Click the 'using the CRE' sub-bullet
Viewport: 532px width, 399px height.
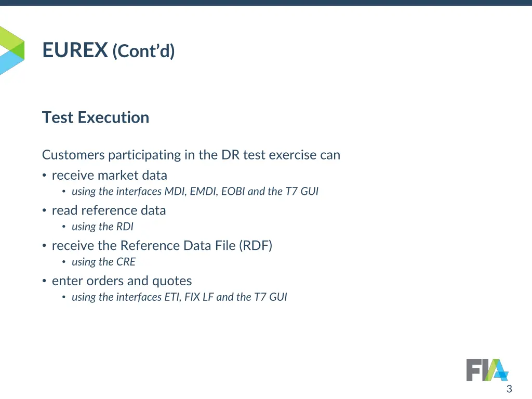[103, 262]
